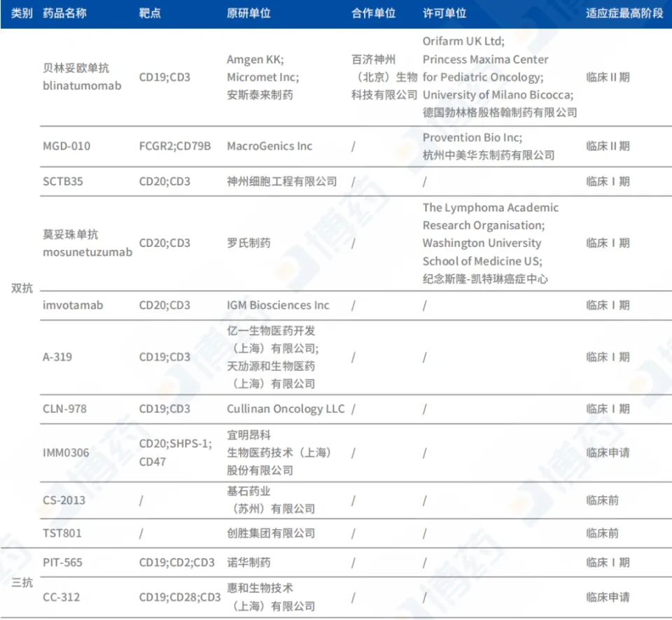Screen dimensions: 672x620
Task: Click 临床 I 期 stage in SCTB35 row
Action: [x=608, y=181]
